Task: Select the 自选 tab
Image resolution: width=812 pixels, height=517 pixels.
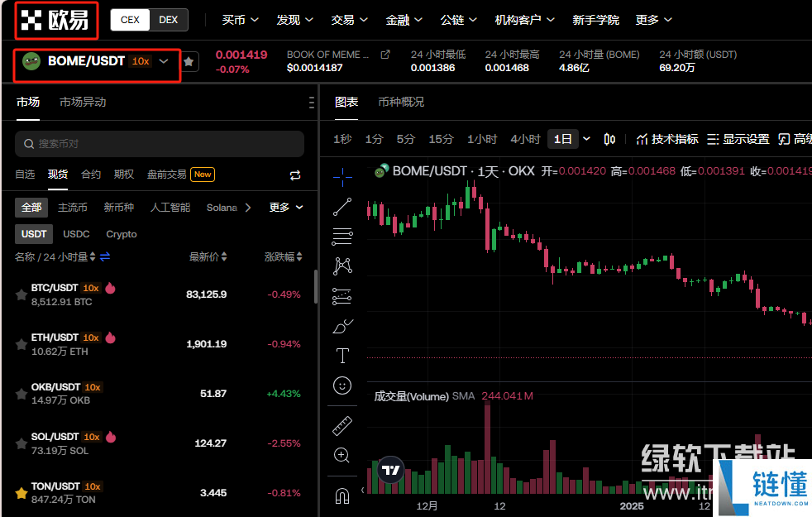Action: click(x=25, y=175)
